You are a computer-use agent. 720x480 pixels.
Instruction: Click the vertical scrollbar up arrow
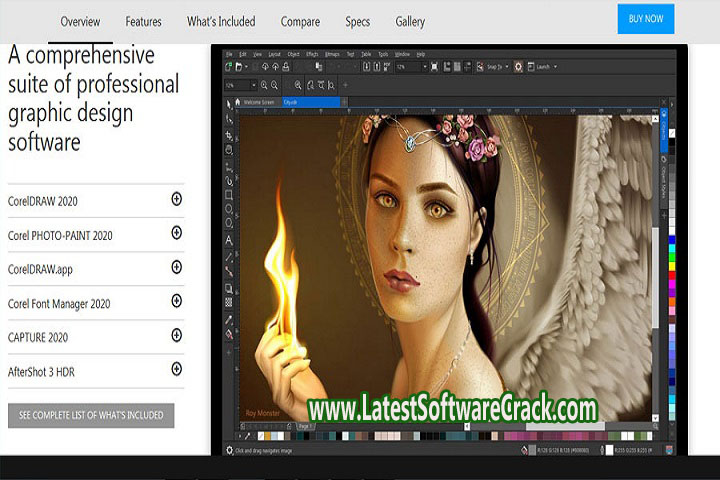[655, 119]
